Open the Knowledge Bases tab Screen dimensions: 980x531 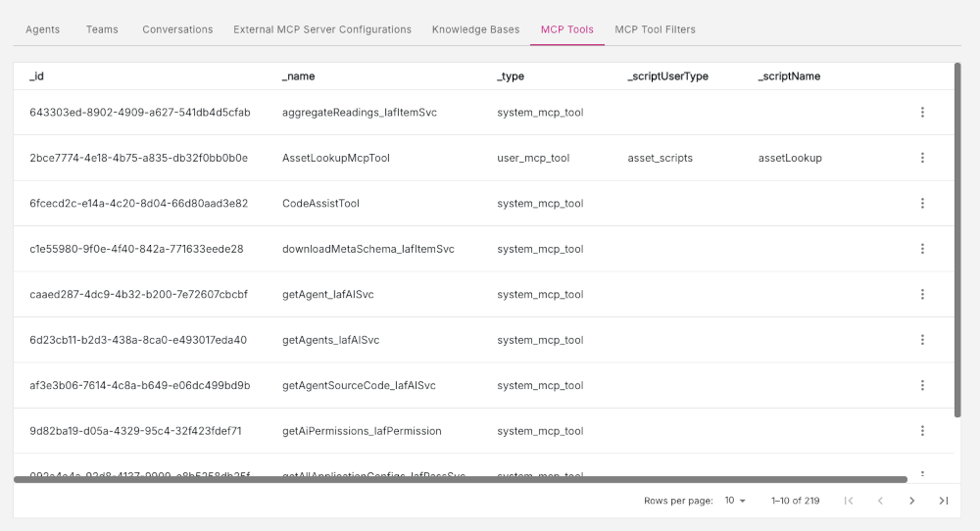pyautogui.click(x=475, y=29)
